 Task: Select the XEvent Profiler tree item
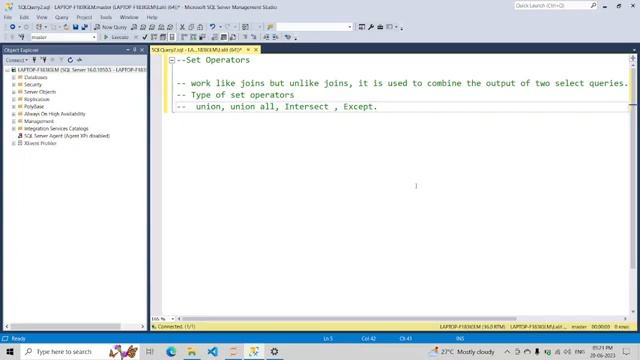coord(40,143)
